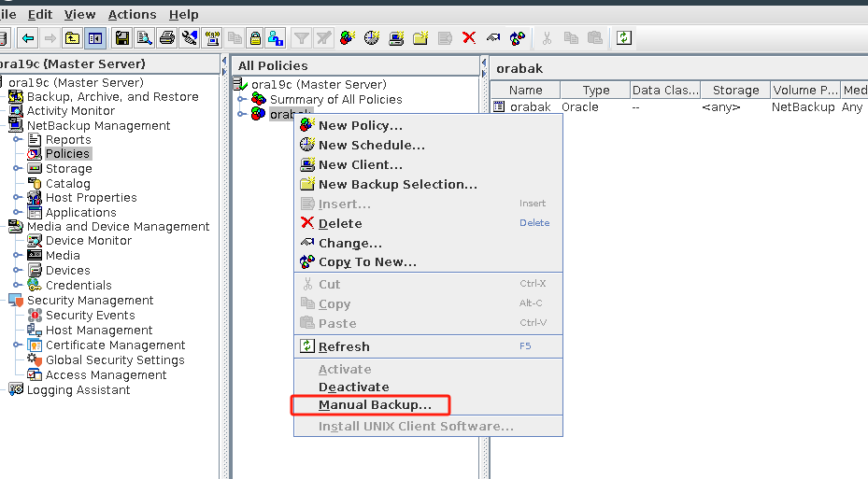
Task: Select Summary of All Policies
Action: pyautogui.click(x=336, y=100)
